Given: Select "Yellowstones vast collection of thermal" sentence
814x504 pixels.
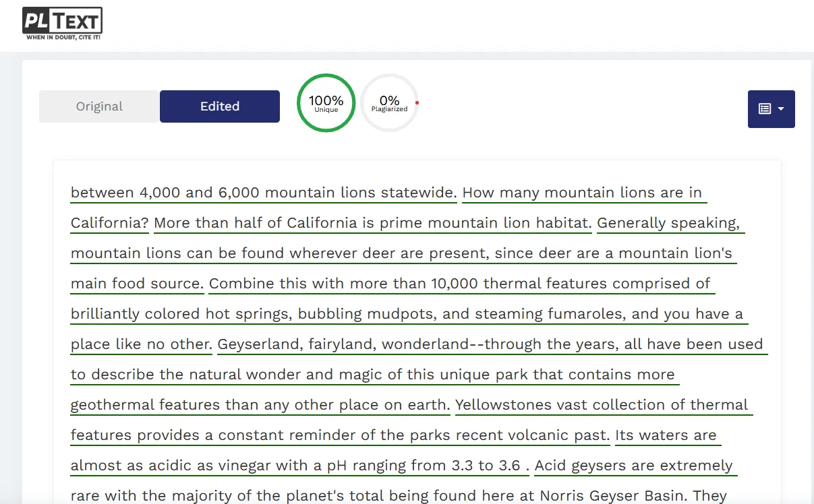Looking at the screenshot, I should (x=602, y=405).
